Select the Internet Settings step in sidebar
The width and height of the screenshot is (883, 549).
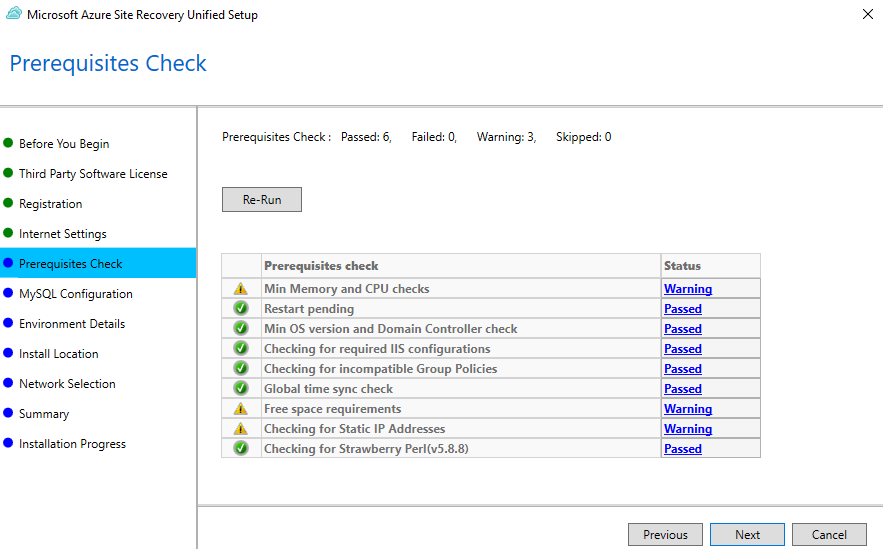pos(63,234)
